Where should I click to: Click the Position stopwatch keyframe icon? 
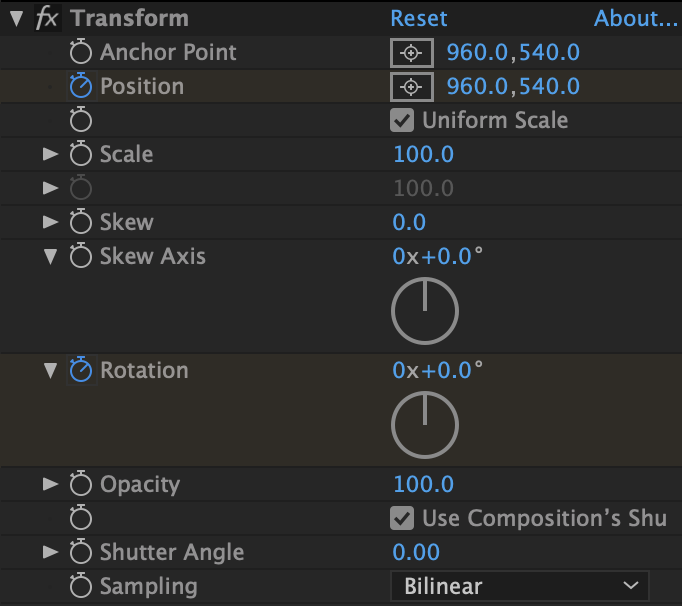(81, 86)
